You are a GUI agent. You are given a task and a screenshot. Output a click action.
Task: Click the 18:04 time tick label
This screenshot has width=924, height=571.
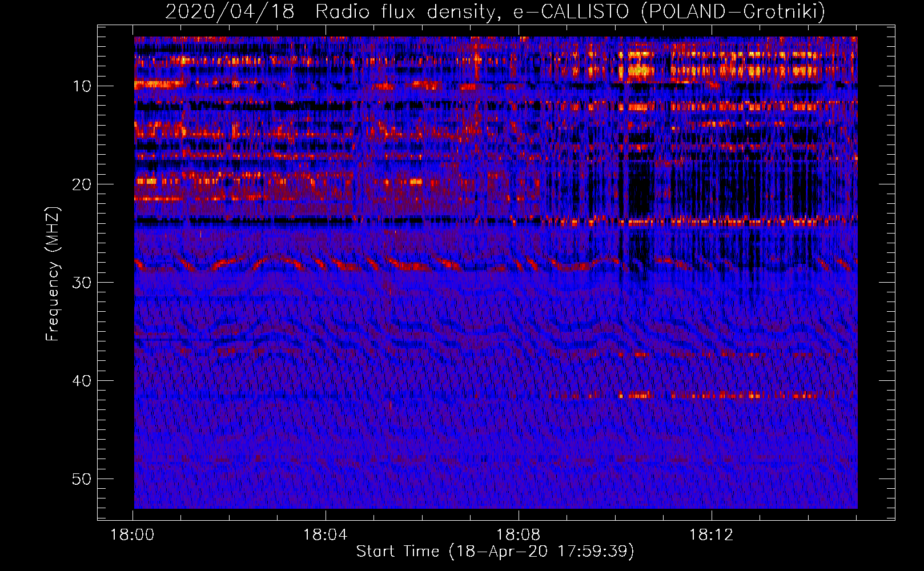[x=325, y=535]
